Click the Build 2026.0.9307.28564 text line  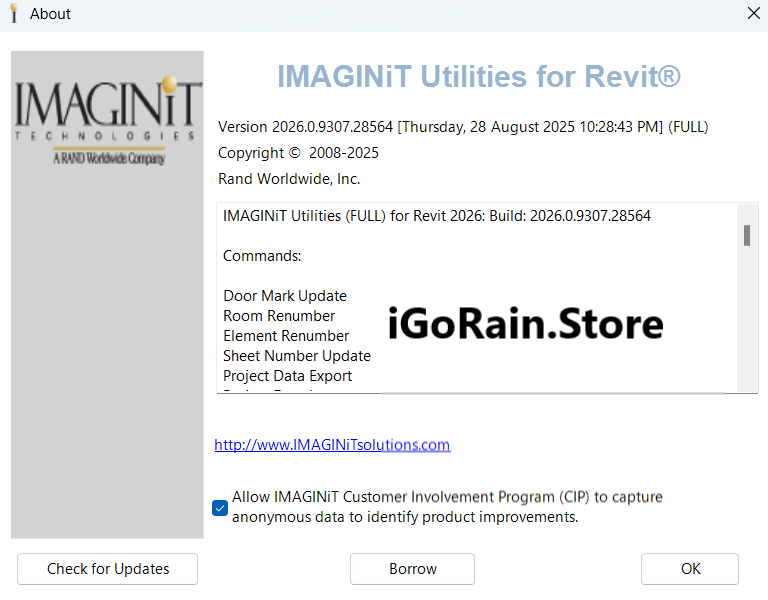437,216
